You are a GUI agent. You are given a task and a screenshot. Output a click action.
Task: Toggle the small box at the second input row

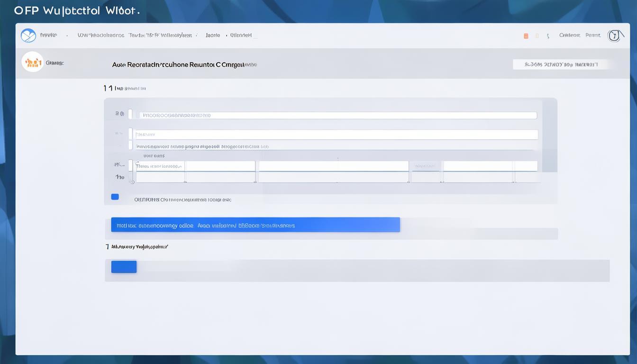coord(130,134)
